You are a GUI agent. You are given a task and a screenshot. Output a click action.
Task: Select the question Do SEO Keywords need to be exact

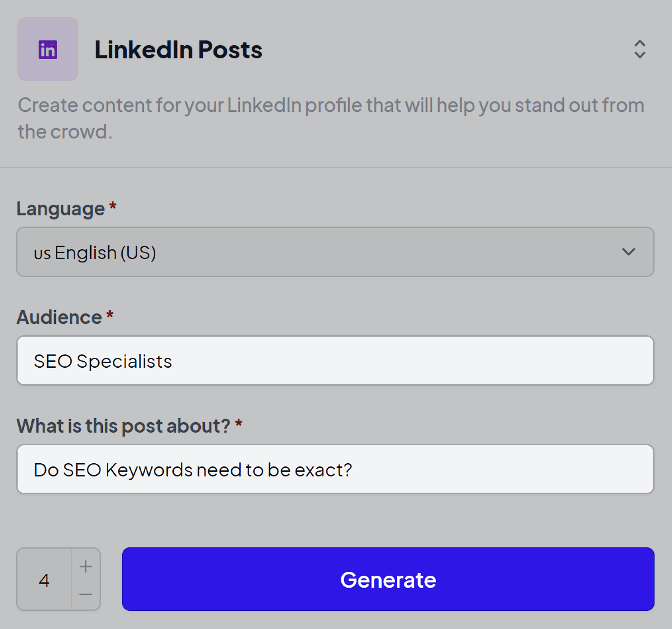tap(335, 469)
